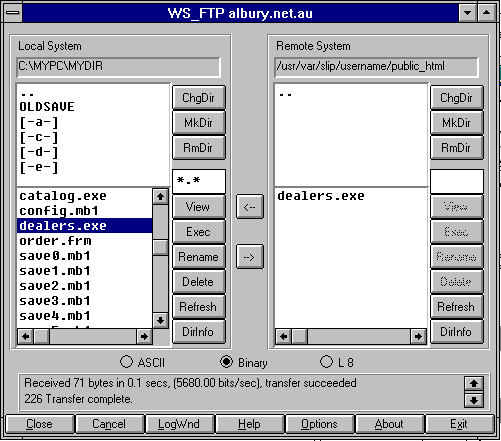Click the local horizontal scrollbar thumb

click(42, 337)
